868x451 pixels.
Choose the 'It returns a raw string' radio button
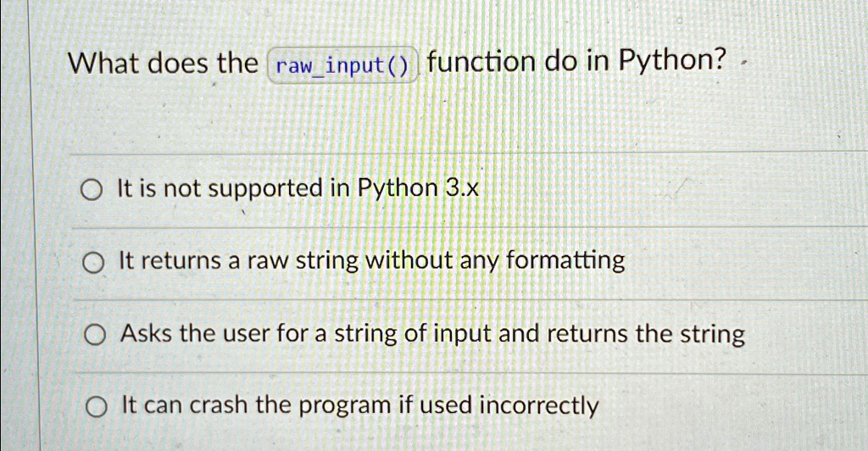pos(91,264)
